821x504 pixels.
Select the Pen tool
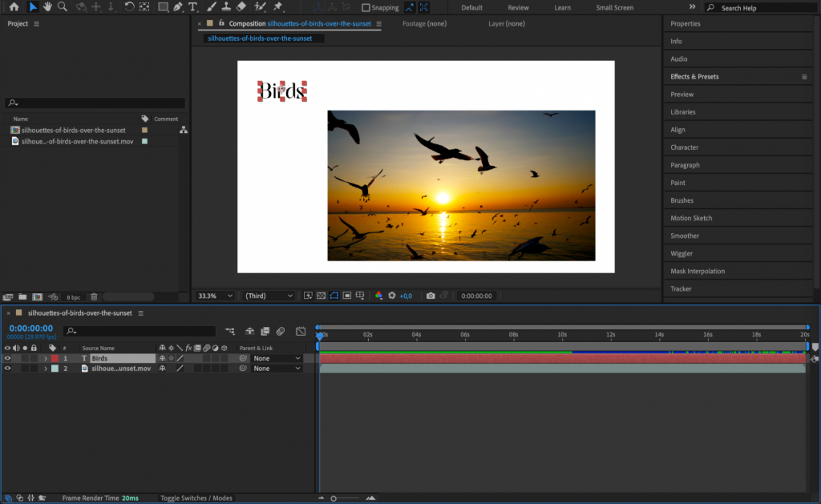(178, 7)
